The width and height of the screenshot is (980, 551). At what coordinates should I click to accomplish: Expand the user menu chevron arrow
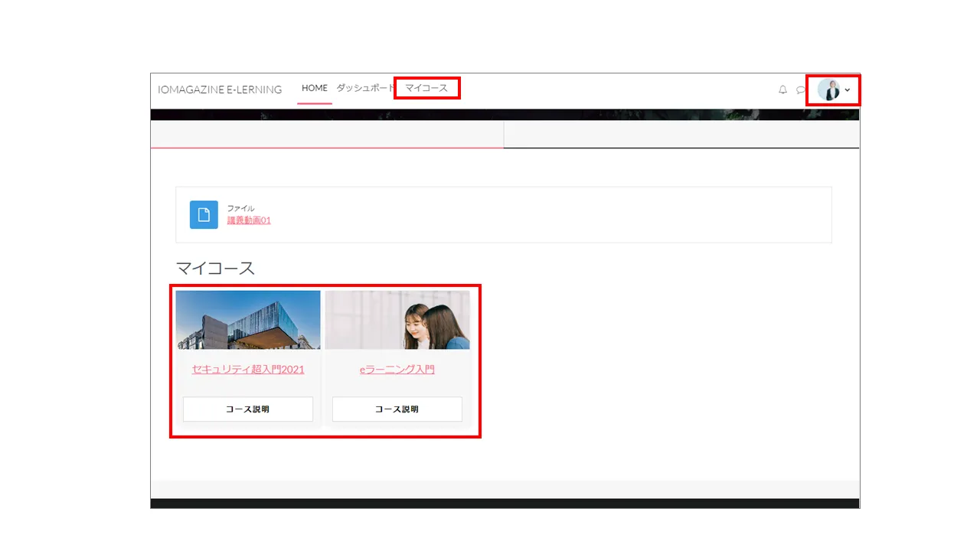[x=848, y=90]
